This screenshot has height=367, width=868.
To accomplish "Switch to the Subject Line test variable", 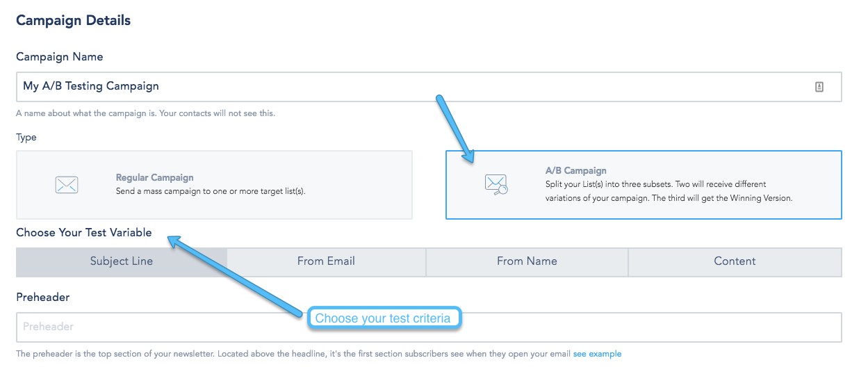I will coord(122,262).
